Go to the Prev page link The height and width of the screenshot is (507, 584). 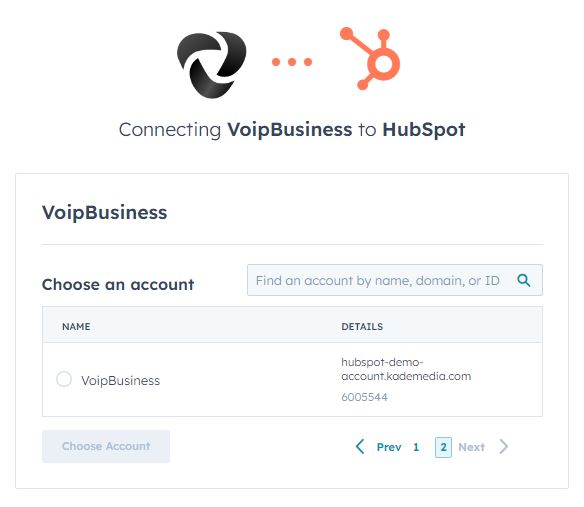point(389,447)
